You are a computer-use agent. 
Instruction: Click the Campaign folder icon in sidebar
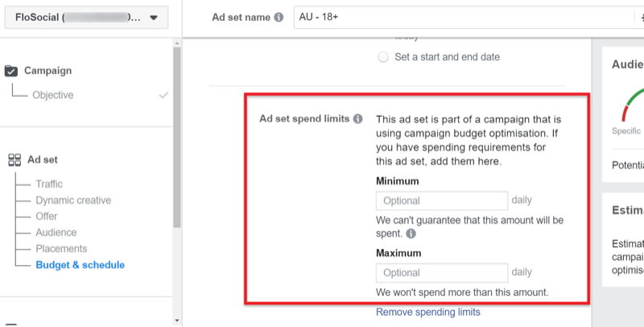[x=11, y=71]
